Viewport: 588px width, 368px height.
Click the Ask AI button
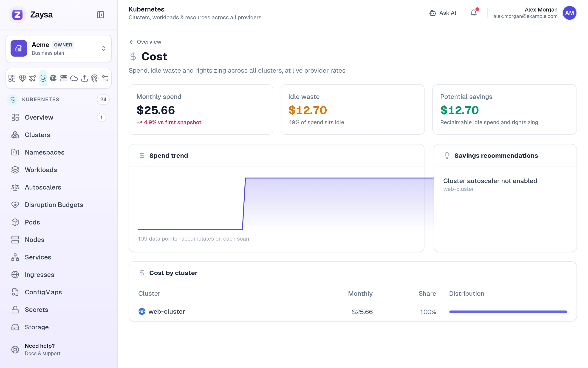pos(443,13)
